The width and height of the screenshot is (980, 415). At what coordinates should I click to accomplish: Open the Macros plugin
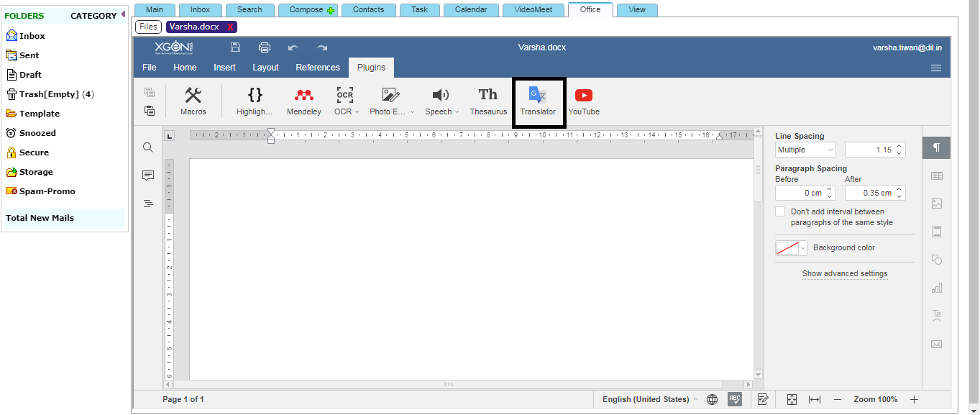(193, 101)
